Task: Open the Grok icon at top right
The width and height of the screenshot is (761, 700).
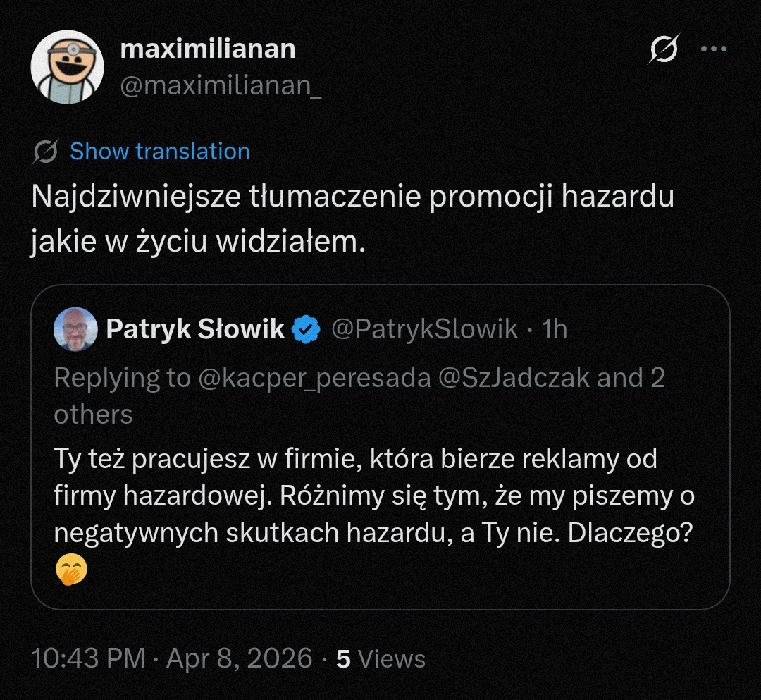Action: 664,50
